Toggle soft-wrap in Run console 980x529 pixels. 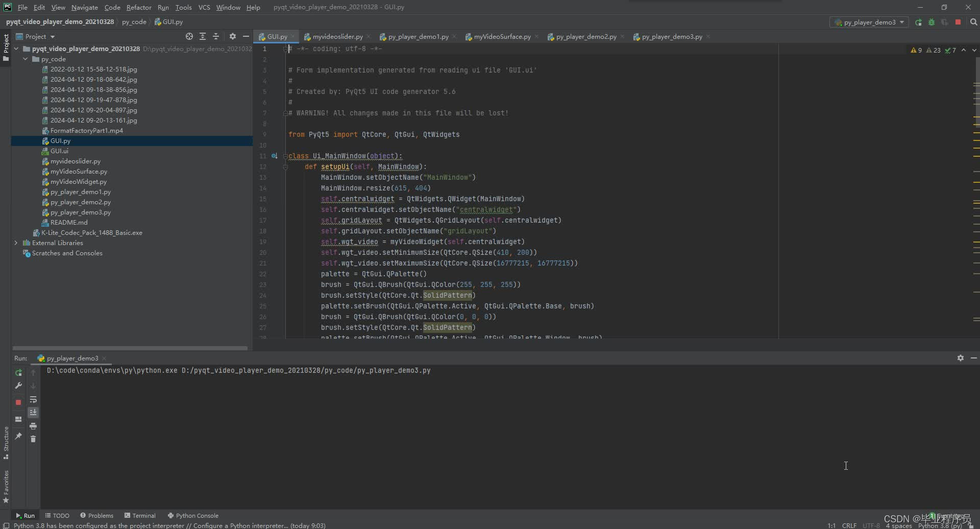(x=33, y=399)
